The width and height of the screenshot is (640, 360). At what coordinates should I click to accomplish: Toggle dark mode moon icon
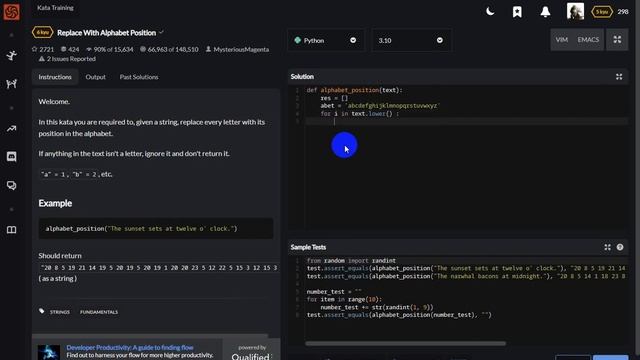pos(490,11)
